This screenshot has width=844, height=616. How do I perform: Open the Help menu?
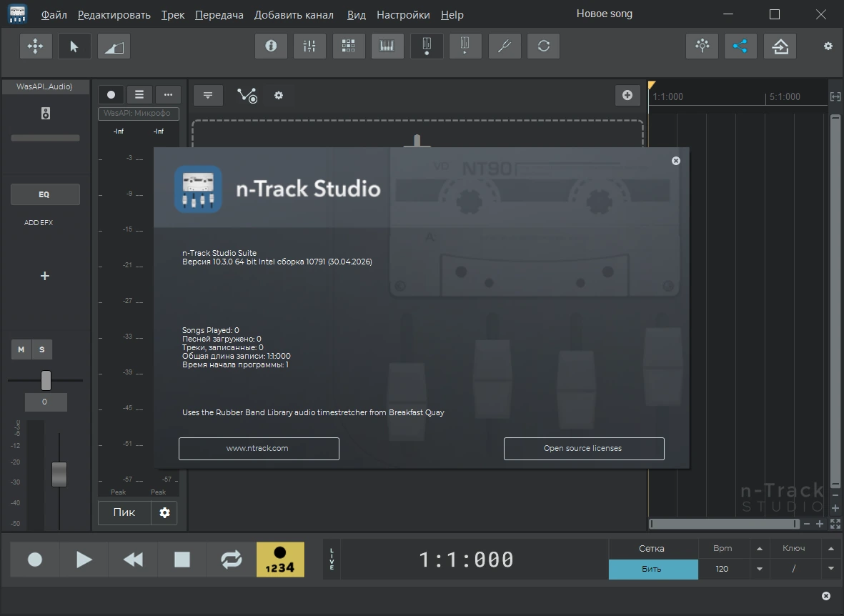452,15
